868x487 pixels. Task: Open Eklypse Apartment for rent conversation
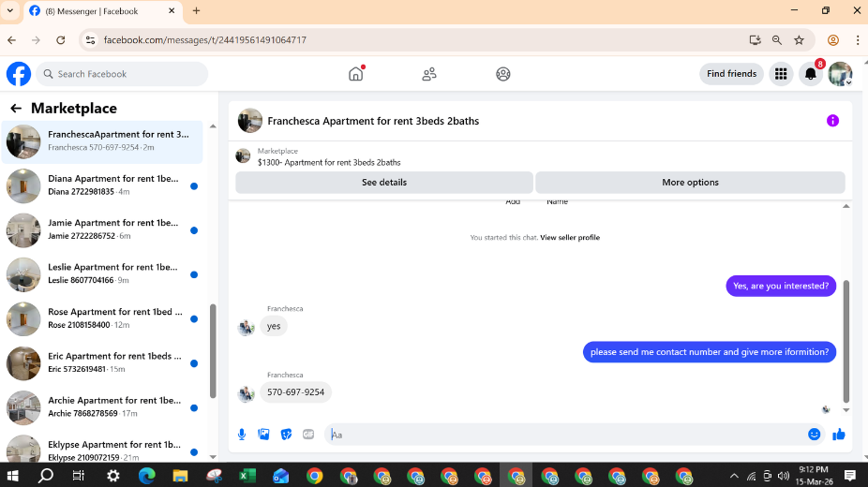pos(102,449)
